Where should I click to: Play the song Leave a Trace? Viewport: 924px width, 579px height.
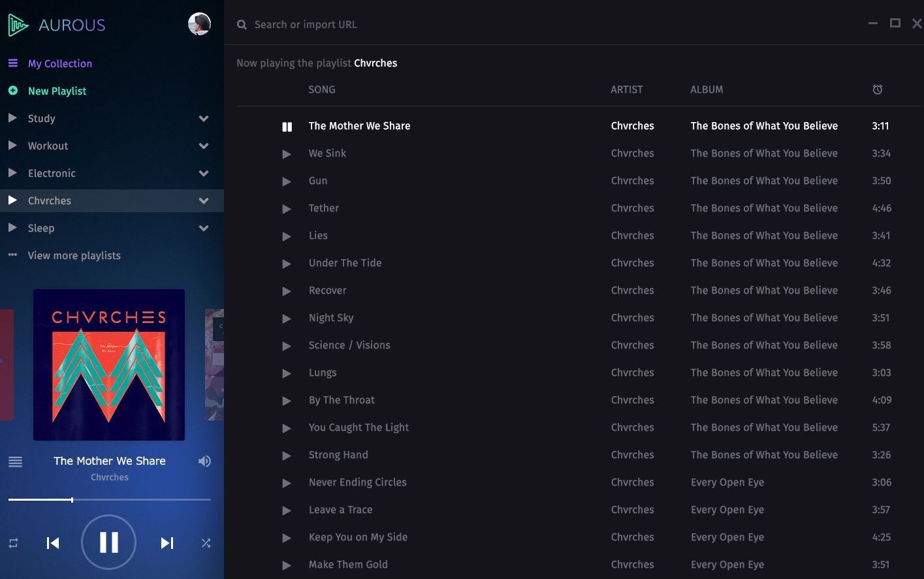[x=287, y=510]
